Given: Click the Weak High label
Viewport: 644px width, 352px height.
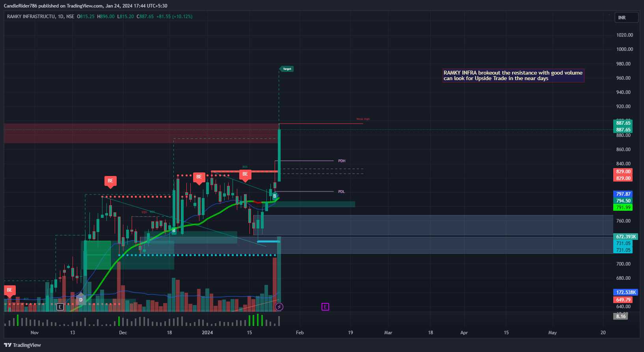Looking at the screenshot, I should tap(363, 119).
